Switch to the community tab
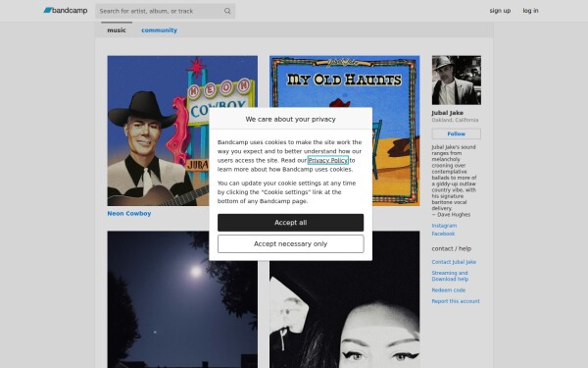The height and width of the screenshot is (368, 588). (x=159, y=30)
